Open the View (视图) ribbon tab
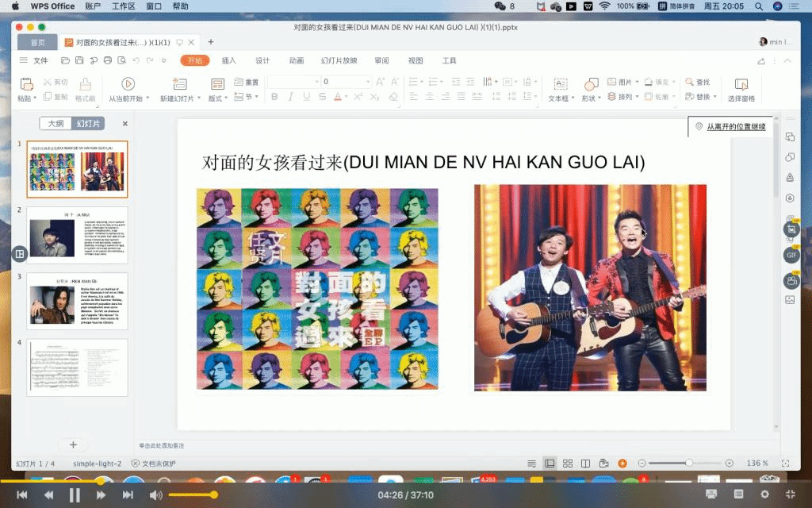 416,60
